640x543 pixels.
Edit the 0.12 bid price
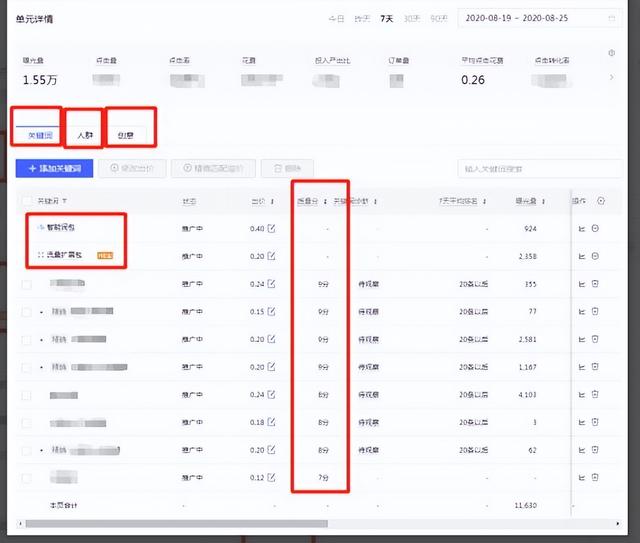click(271, 477)
